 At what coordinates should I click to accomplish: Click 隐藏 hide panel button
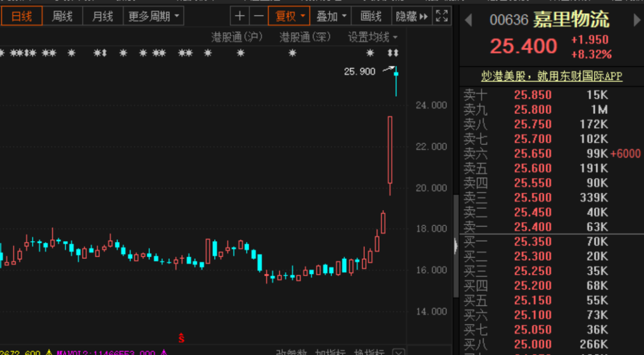(411, 17)
